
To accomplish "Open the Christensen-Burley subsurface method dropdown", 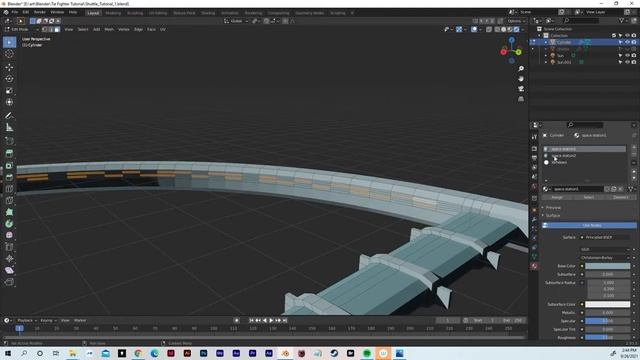I will (x=604, y=258).
